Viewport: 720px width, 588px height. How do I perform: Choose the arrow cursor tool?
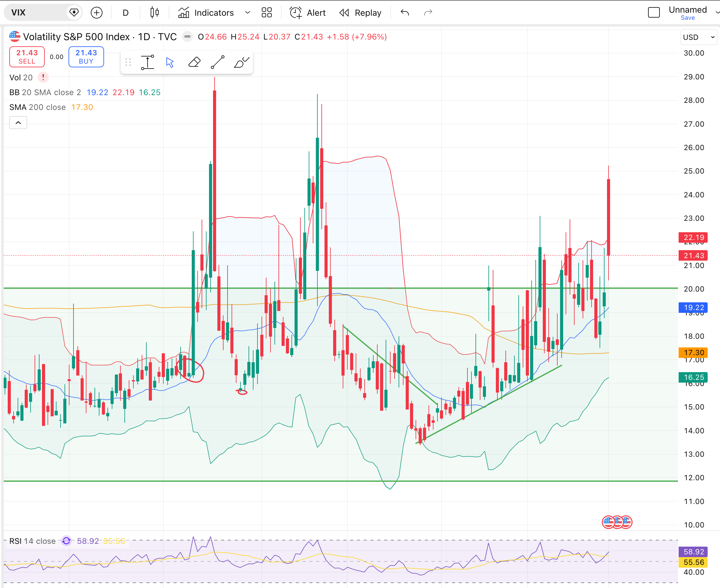170,62
